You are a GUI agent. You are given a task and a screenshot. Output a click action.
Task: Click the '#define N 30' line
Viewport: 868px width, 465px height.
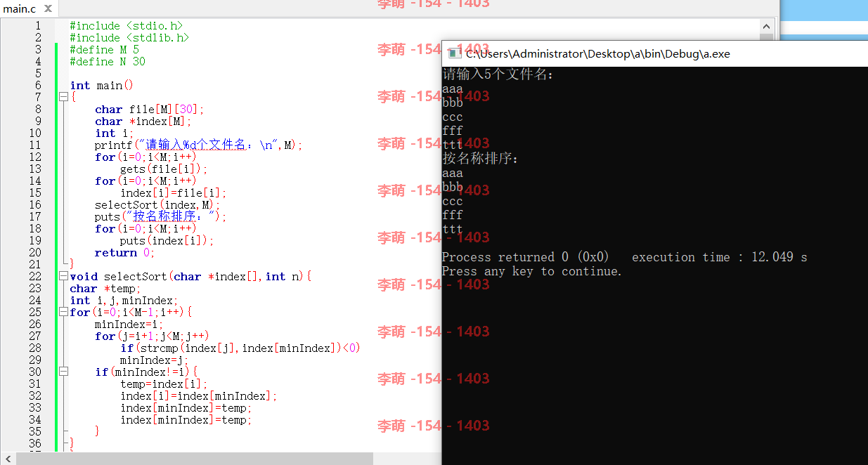108,62
